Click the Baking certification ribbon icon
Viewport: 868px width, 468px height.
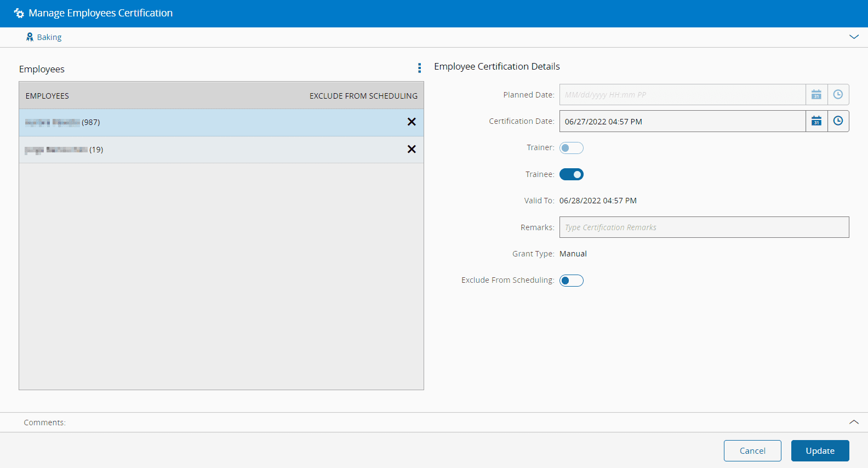pos(30,37)
